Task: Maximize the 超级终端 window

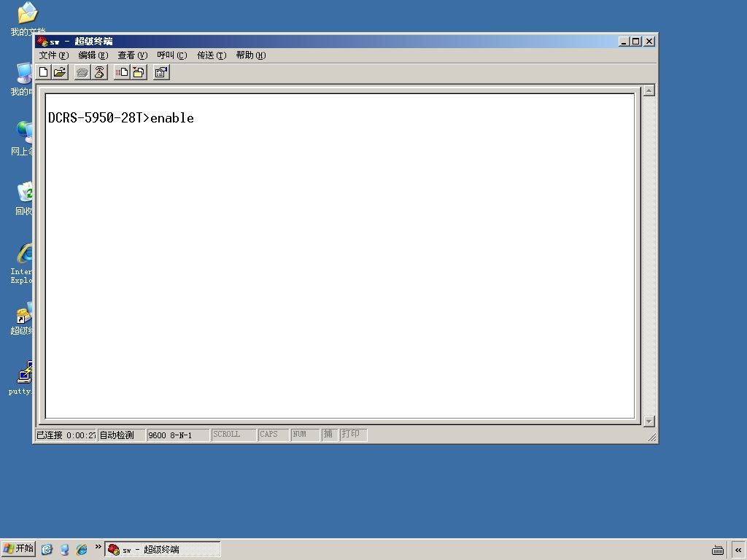Action: point(636,42)
